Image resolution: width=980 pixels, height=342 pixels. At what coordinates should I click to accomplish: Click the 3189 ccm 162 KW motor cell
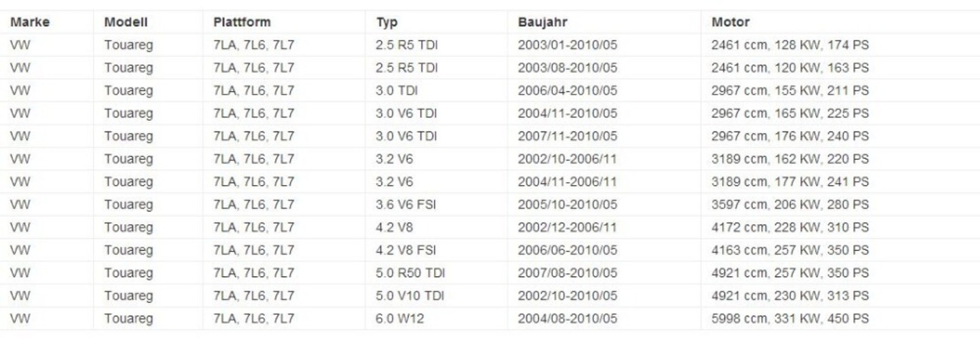(x=789, y=158)
